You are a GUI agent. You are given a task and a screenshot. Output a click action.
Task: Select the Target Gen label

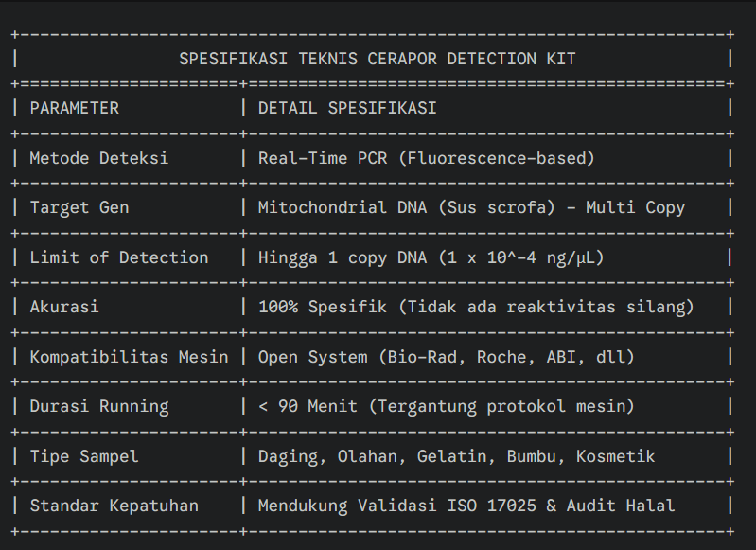click(79, 207)
